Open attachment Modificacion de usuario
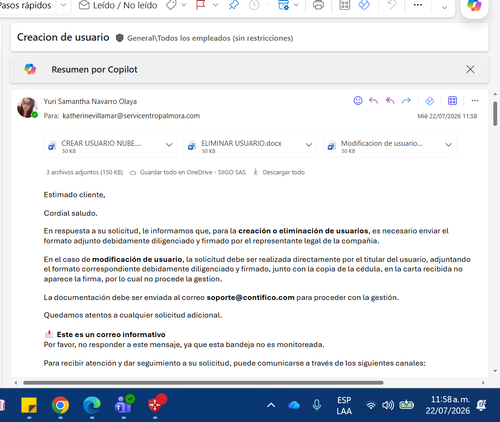500x422 pixels. (x=382, y=145)
